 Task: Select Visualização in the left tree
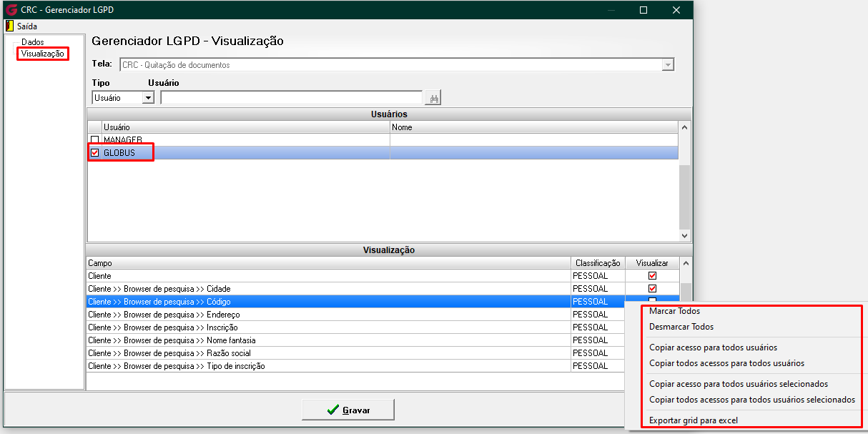point(43,54)
